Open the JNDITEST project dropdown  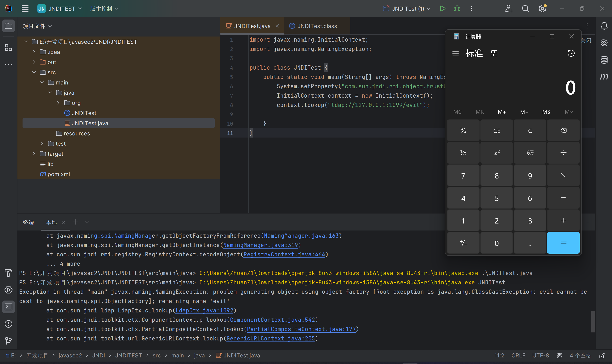61,8
